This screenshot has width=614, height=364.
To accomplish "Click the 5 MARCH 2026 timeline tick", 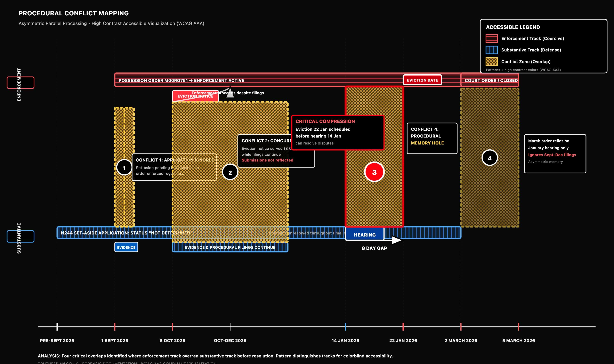I will click(x=519, y=327).
